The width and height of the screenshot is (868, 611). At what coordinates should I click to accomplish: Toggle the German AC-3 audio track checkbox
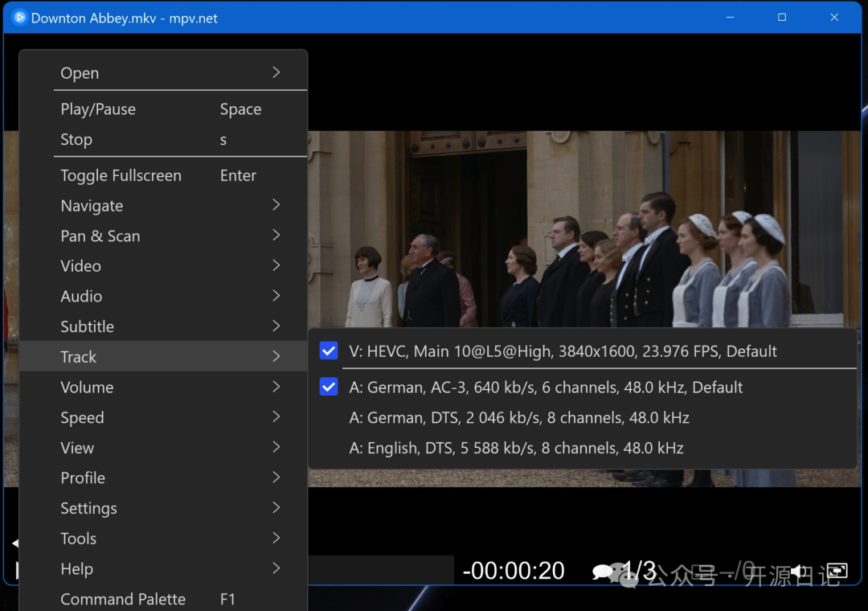pyautogui.click(x=329, y=387)
